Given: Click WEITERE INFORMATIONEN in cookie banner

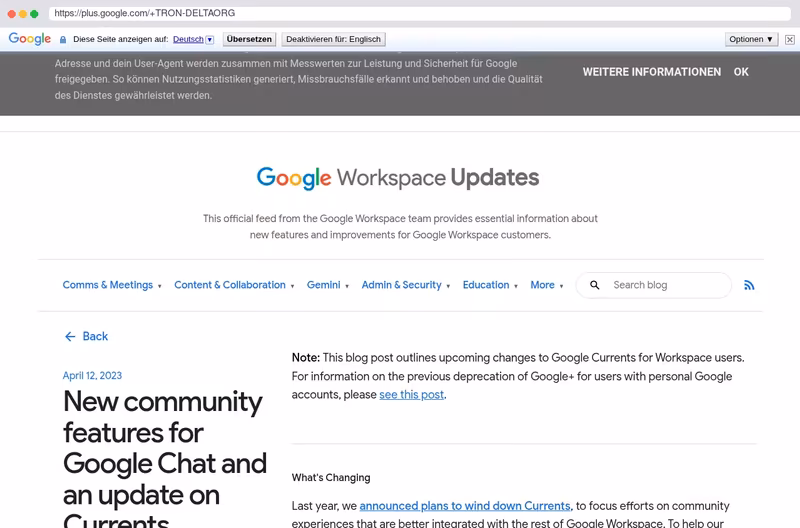Looking at the screenshot, I should click(x=652, y=72).
